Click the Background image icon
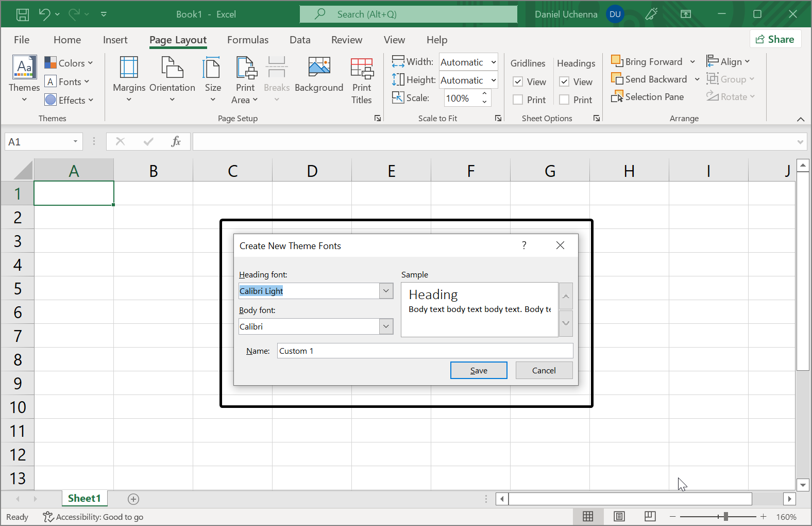This screenshot has width=812, height=526. point(319,68)
